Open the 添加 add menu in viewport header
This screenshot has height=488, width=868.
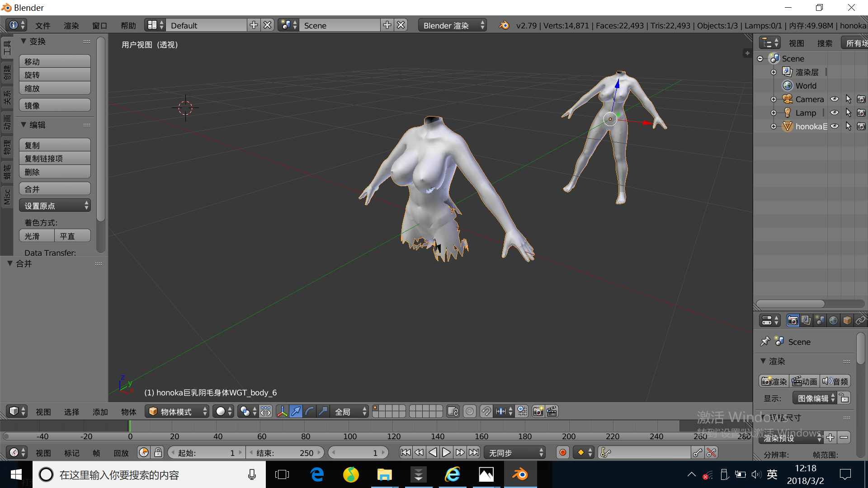(100, 412)
